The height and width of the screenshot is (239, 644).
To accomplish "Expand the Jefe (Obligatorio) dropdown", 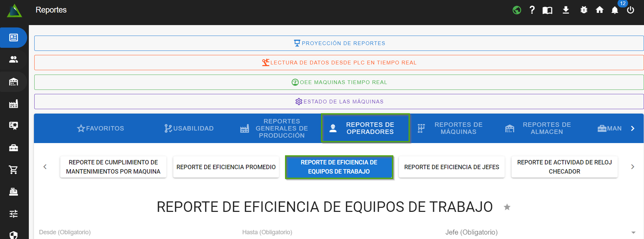I will coord(633,233).
